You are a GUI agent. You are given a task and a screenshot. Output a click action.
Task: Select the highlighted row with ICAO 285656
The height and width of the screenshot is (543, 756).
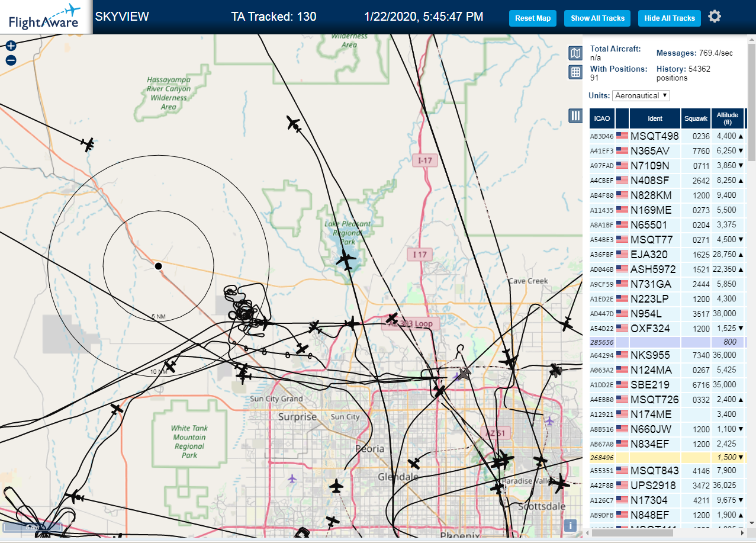point(667,342)
